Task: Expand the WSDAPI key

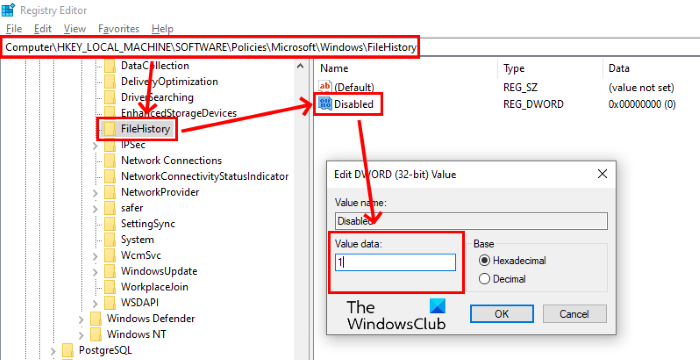Action: [95, 303]
